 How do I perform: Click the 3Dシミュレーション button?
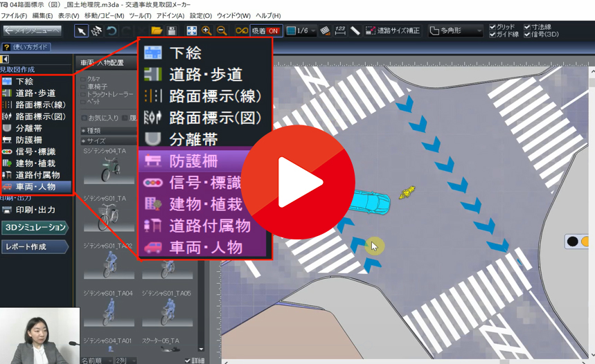[x=35, y=228]
